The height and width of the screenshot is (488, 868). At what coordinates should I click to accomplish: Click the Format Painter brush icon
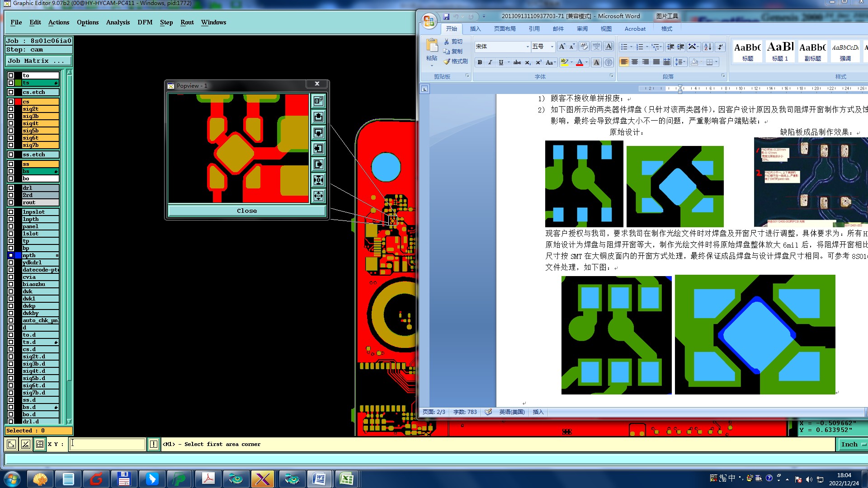pos(447,61)
